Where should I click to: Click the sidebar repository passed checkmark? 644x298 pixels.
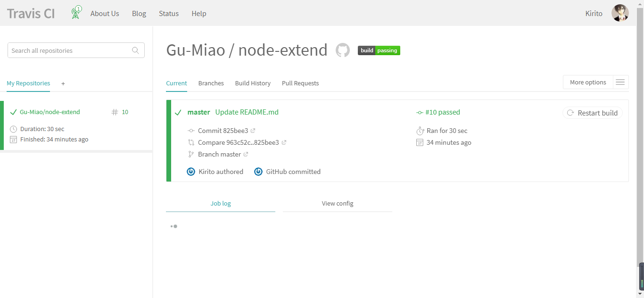(13, 112)
